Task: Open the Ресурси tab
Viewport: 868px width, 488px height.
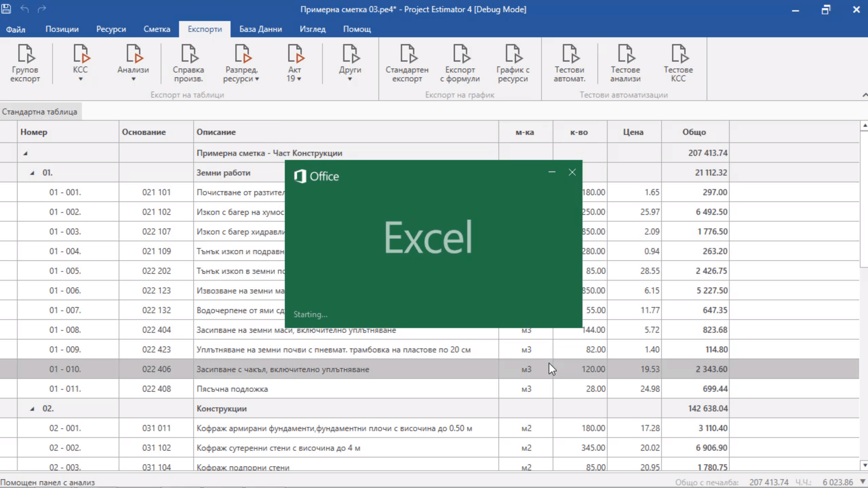Action: 111,29
